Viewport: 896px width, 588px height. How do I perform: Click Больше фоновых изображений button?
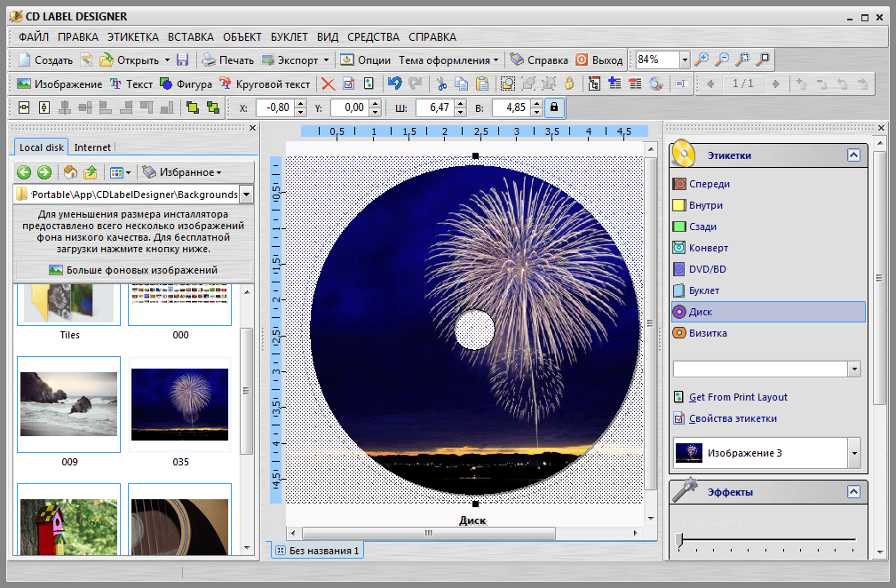[133, 270]
